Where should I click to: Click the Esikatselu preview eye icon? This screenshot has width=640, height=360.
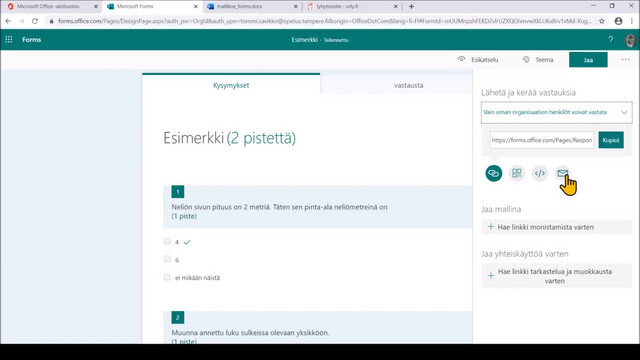click(461, 59)
